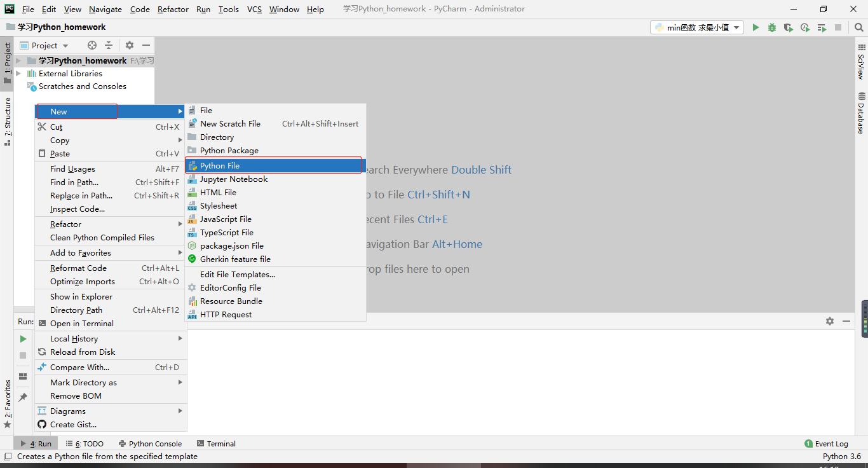Select package.json File entry
This screenshot has height=468, width=868.
point(275,246)
